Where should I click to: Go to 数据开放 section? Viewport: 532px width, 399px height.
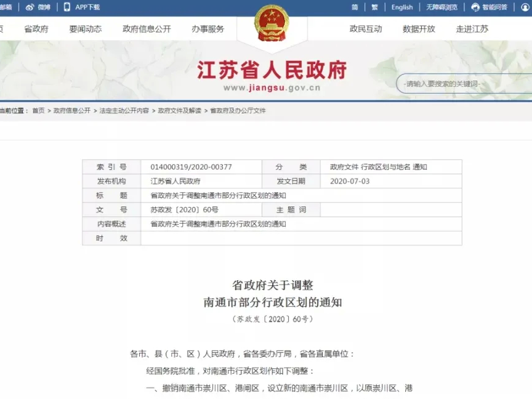tap(419, 29)
